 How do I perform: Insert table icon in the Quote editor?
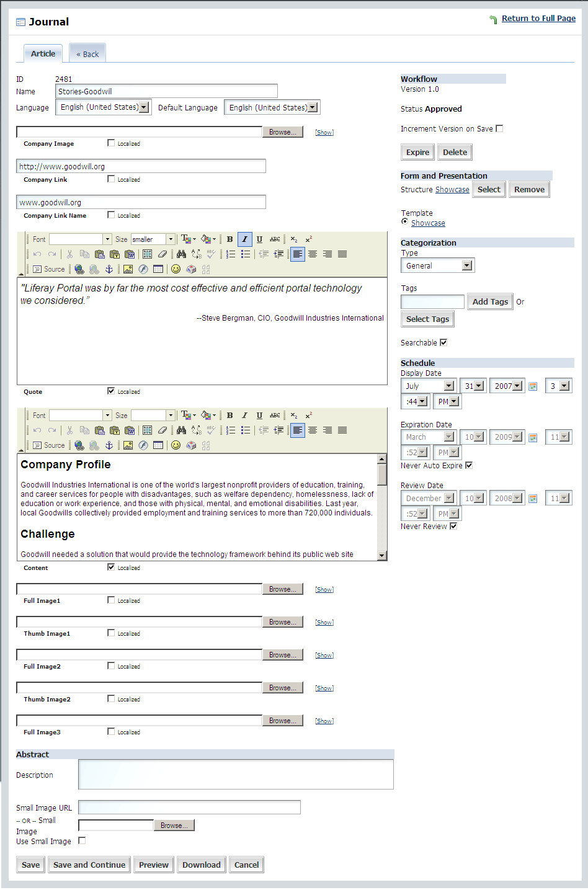(x=158, y=269)
